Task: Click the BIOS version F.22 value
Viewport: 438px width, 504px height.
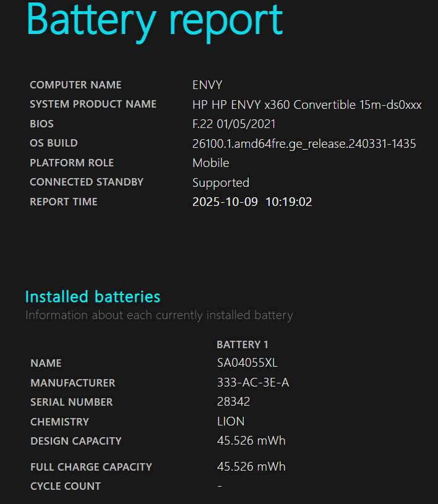Action: pyautogui.click(x=234, y=124)
